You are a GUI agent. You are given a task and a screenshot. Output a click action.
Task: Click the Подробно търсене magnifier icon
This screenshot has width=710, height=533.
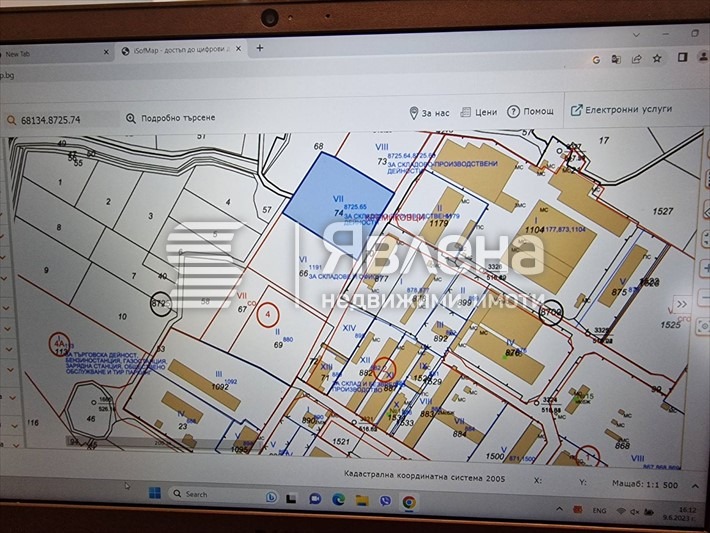point(130,118)
